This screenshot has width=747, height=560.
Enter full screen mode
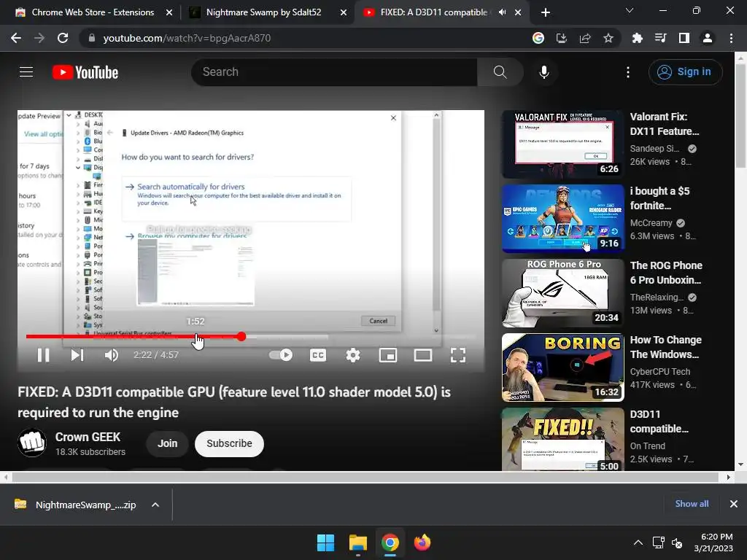pyautogui.click(x=458, y=355)
